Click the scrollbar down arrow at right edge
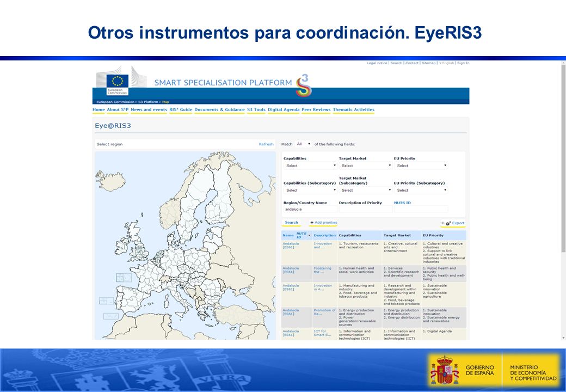 click(563, 338)
